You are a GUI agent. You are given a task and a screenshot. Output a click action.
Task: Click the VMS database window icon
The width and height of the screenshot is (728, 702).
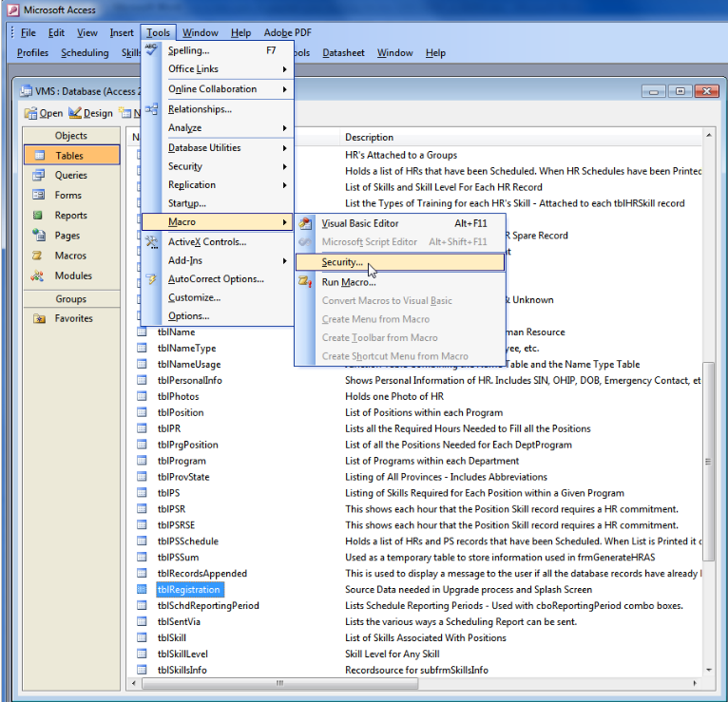click(26, 91)
